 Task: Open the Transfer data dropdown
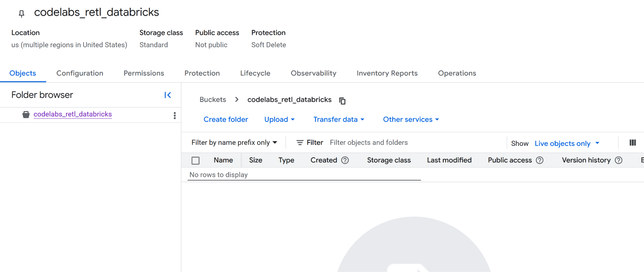coord(339,120)
